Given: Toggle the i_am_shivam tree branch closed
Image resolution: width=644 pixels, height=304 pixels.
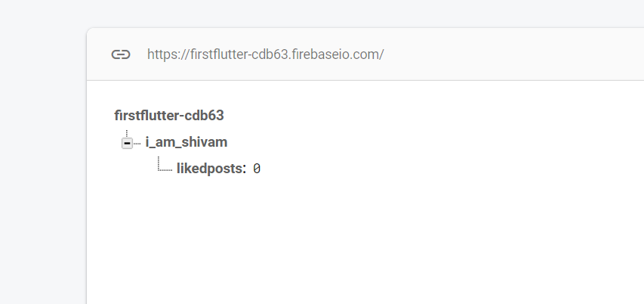Looking at the screenshot, I should pyautogui.click(x=127, y=143).
